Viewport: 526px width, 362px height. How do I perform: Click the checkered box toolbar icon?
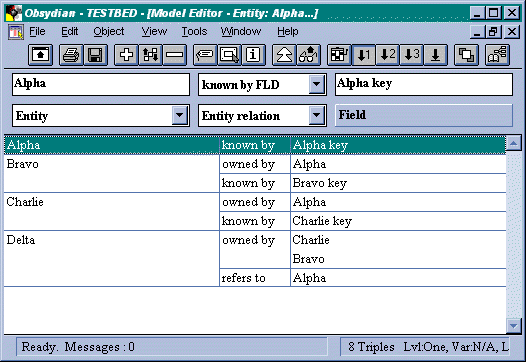(339, 55)
